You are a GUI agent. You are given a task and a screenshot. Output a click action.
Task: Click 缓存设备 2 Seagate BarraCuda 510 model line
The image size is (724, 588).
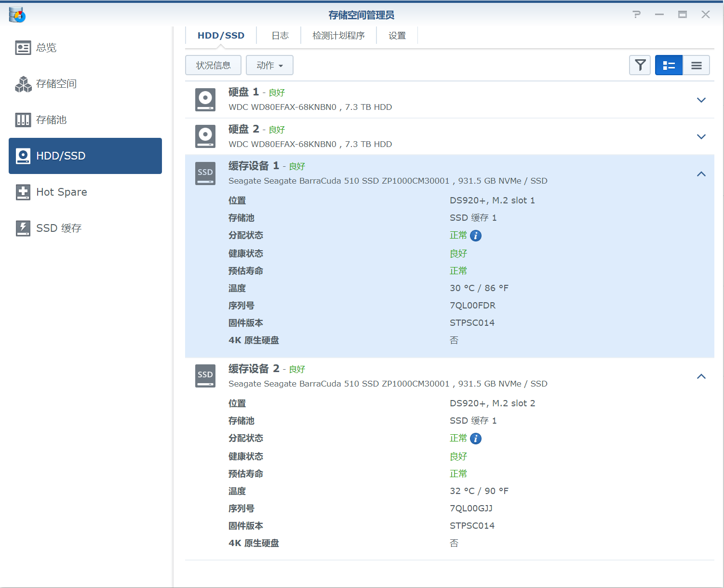388,384
